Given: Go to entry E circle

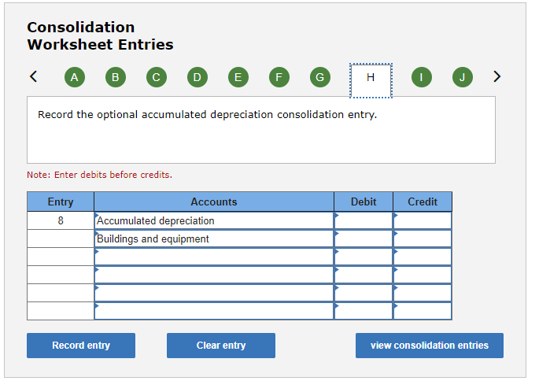Looking at the screenshot, I should [x=238, y=77].
